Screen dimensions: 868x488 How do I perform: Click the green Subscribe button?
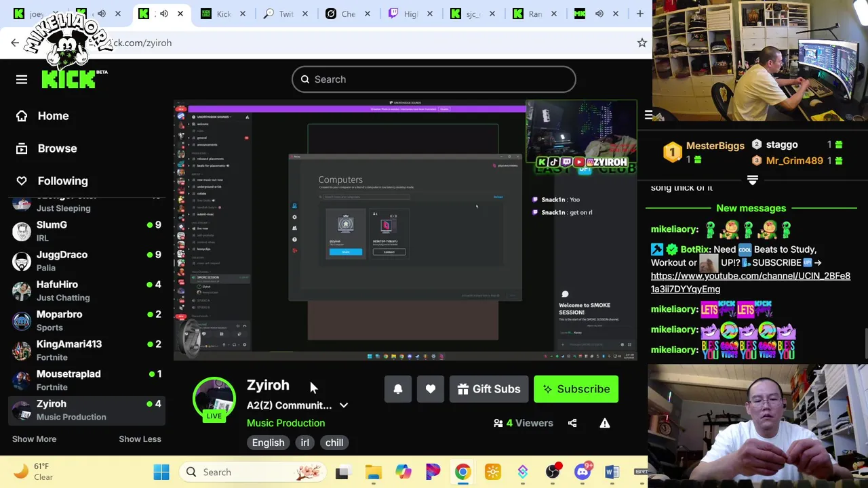[x=576, y=389]
